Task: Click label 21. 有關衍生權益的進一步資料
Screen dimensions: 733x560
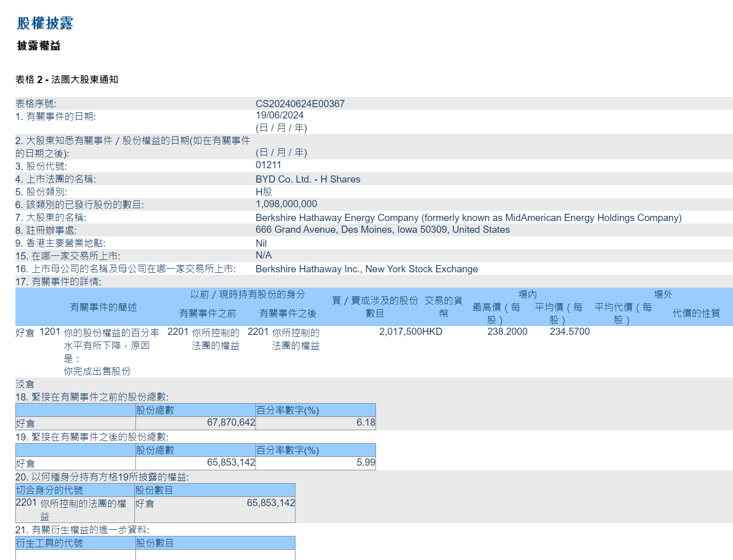Action: pos(82,530)
